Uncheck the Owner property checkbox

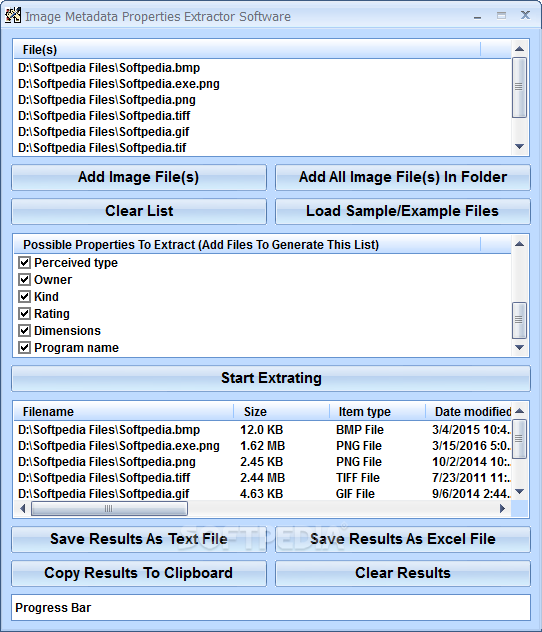25,280
